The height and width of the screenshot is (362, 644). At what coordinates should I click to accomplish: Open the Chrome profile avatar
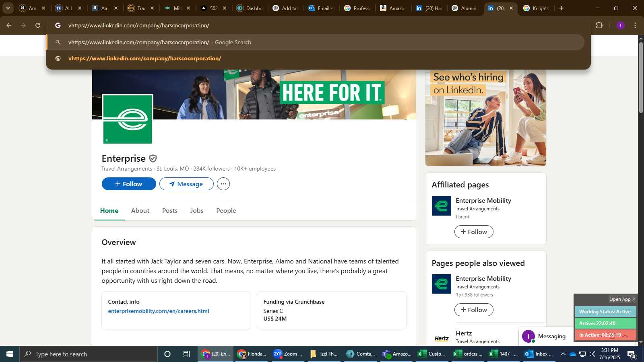pos(621,25)
